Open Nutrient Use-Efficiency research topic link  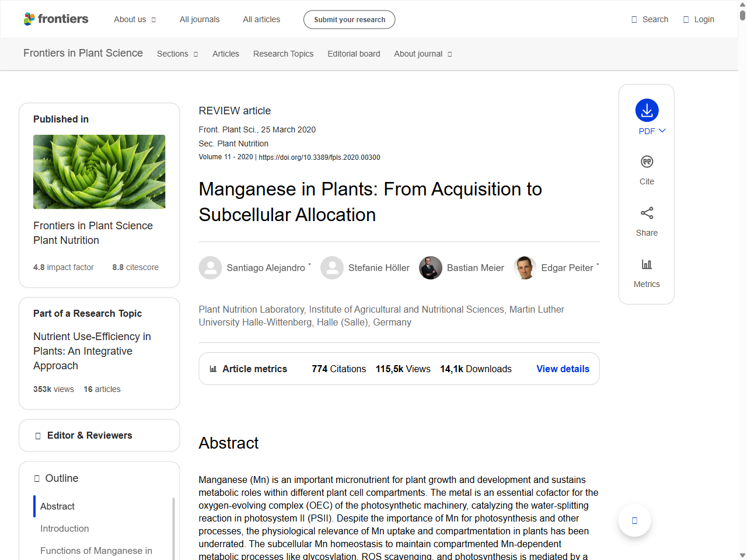point(92,351)
